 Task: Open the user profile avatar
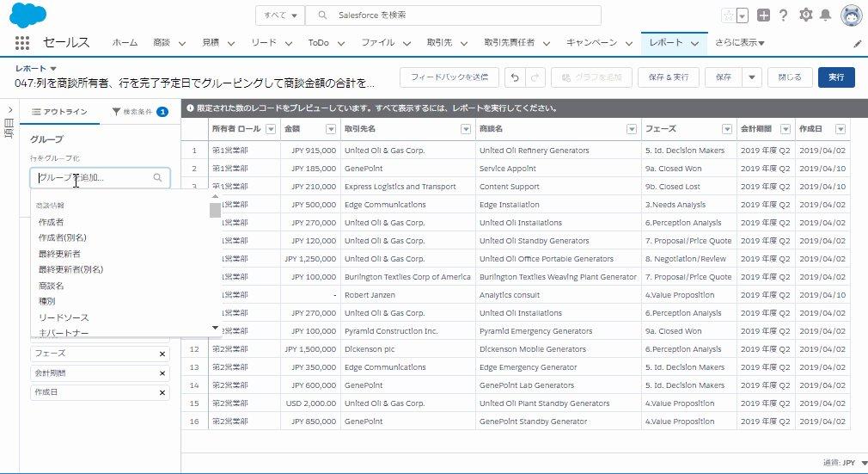(x=851, y=15)
